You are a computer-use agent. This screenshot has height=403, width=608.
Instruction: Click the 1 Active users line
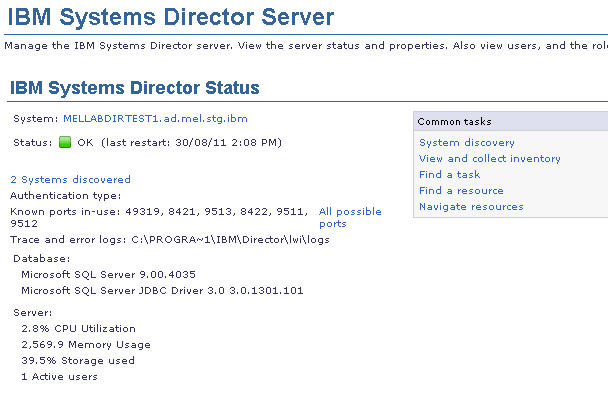coord(59,377)
